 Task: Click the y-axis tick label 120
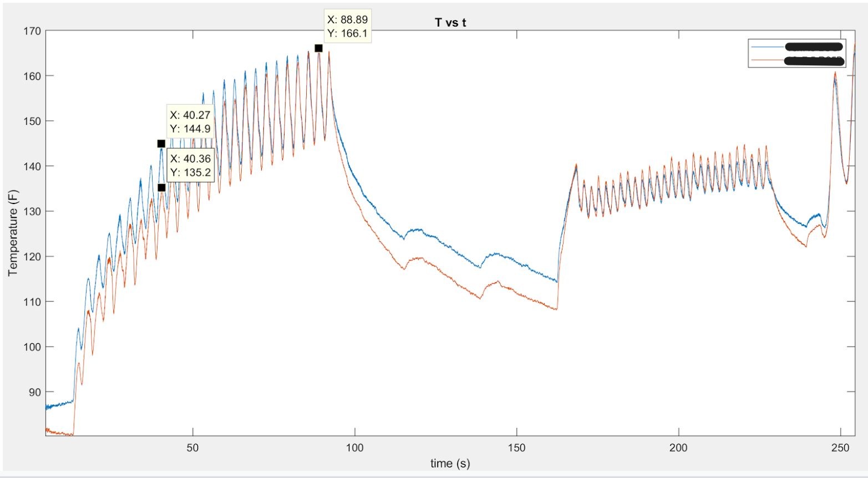click(x=32, y=257)
